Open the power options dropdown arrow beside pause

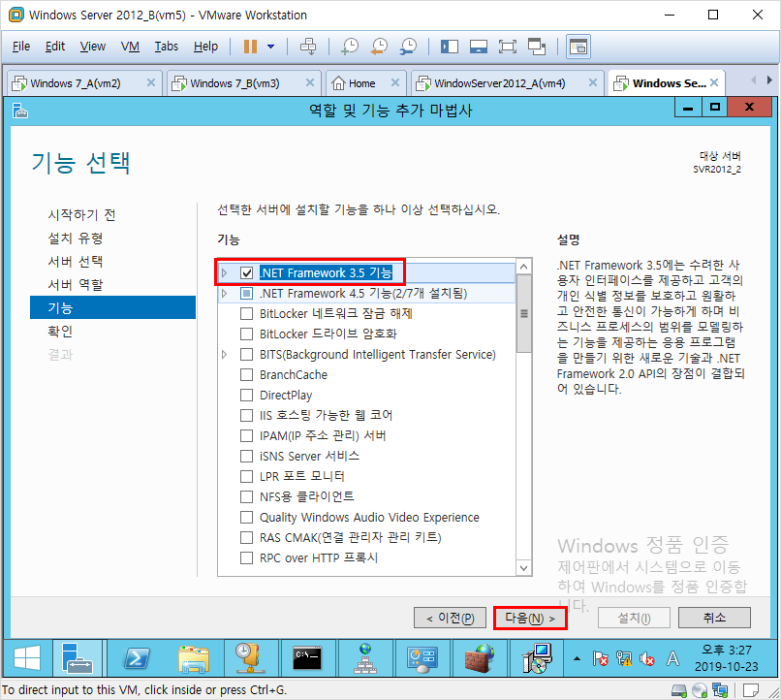(271, 47)
